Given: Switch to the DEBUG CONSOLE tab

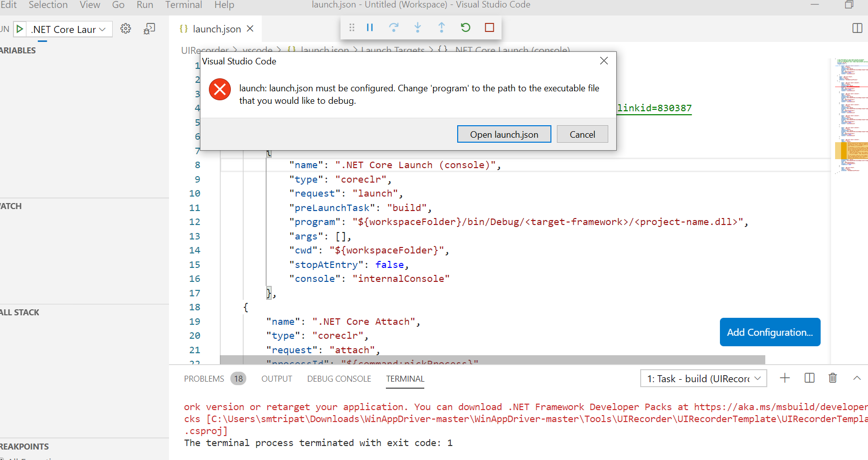Looking at the screenshot, I should [x=339, y=379].
